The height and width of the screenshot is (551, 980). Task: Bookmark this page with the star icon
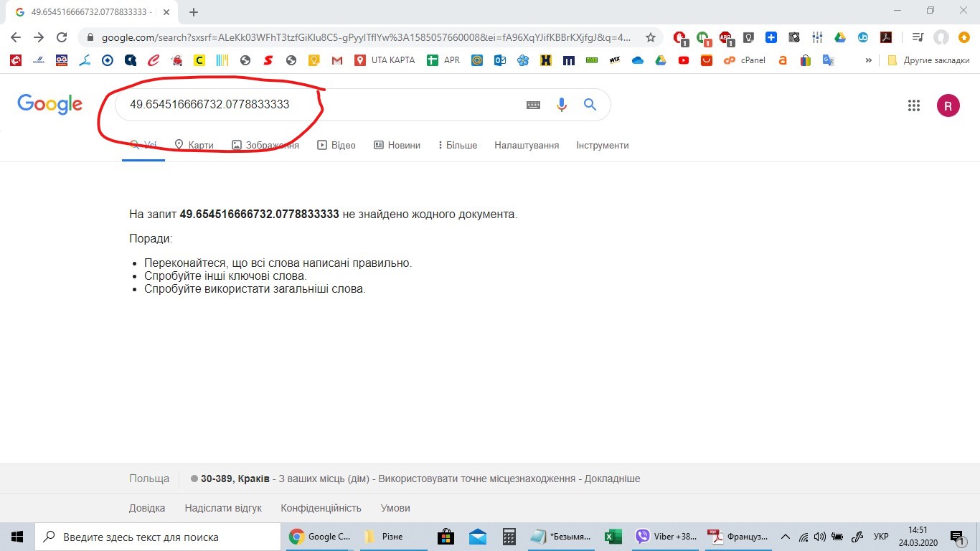tap(651, 37)
